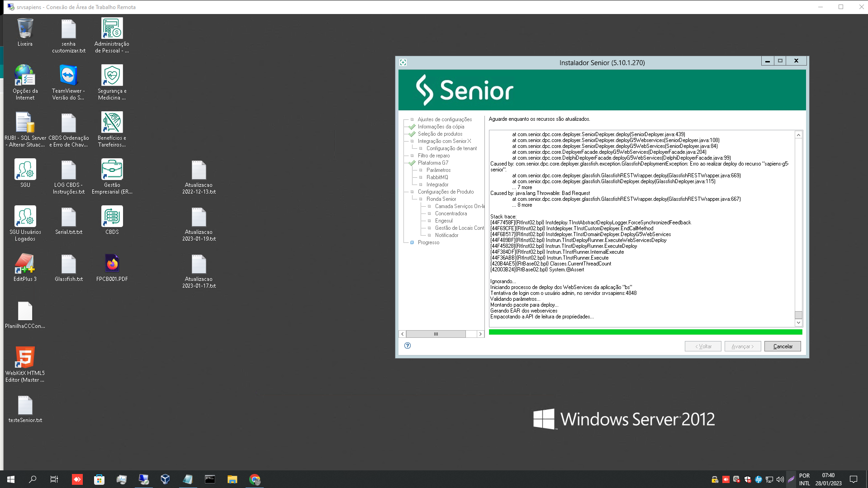
Task: Open Command Prompt taskbar icon
Action: click(x=209, y=479)
